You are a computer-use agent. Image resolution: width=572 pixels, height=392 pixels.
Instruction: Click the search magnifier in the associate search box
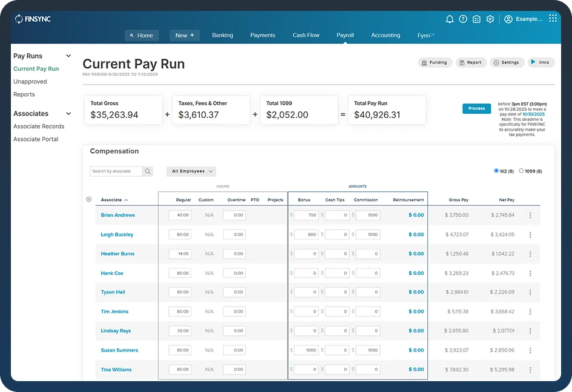[x=147, y=171]
